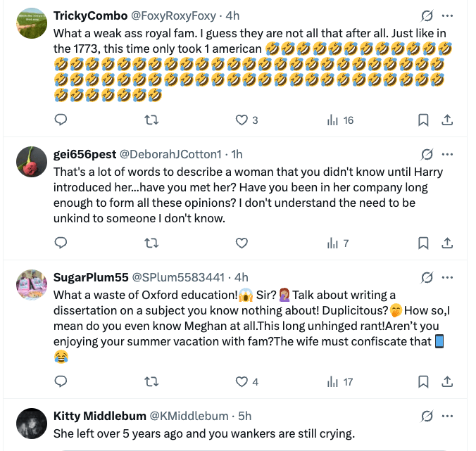Image resolution: width=476 pixels, height=451 pixels.
Task: Repost SugarPlum55's tweet
Action: pos(151,382)
